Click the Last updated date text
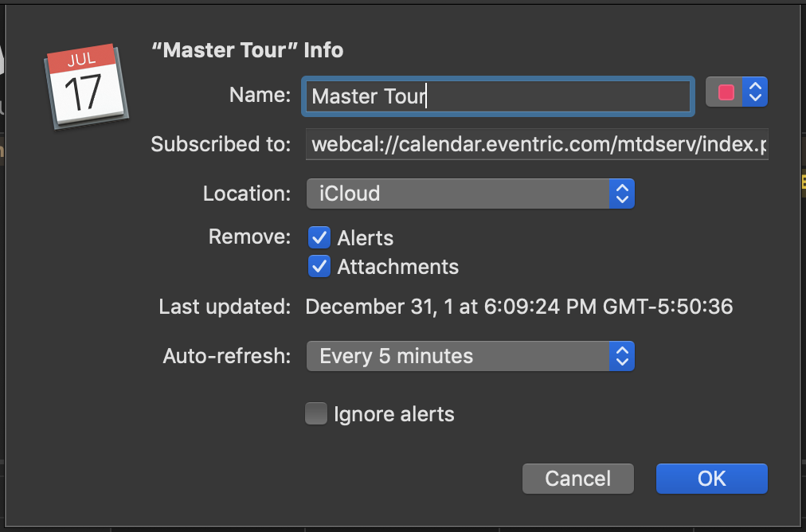The image size is (806, 532). coord(518,307)
